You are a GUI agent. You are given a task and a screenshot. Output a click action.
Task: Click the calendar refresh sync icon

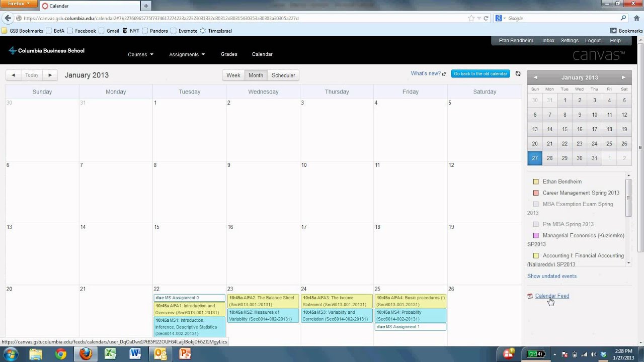point(518,74)
